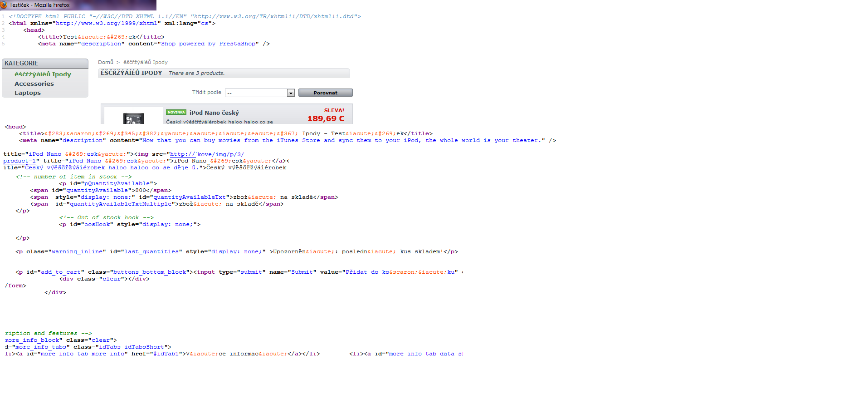Click the quantityAvailableTxtMultiple span line
868x394 pixels.
(157, 204)
